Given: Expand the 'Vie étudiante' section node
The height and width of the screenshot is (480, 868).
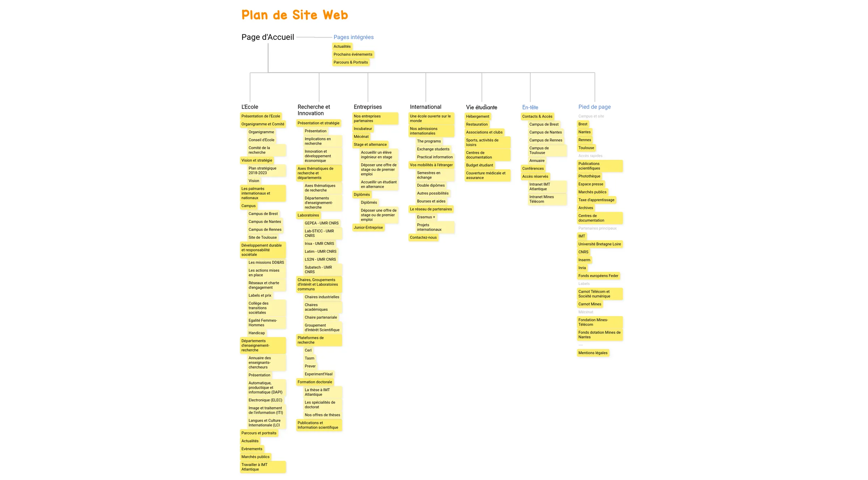Looking at the screenshot, I should click(481, 107).
